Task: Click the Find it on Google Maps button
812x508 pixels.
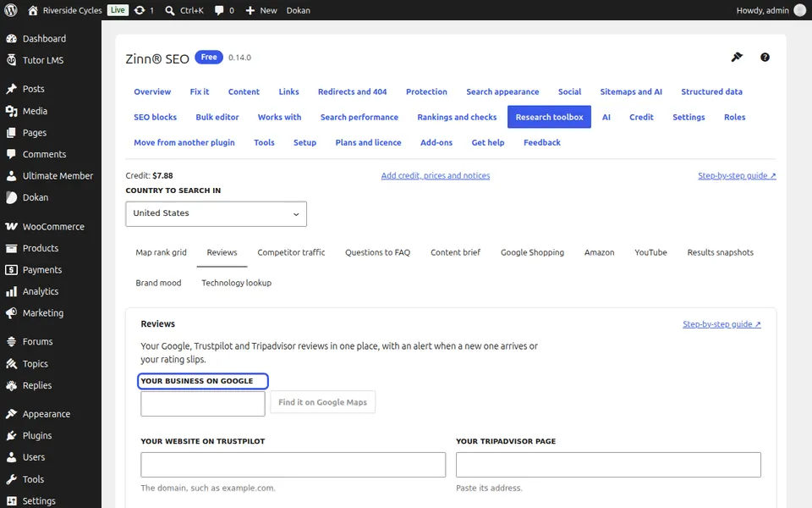Action: click(322, 402)
